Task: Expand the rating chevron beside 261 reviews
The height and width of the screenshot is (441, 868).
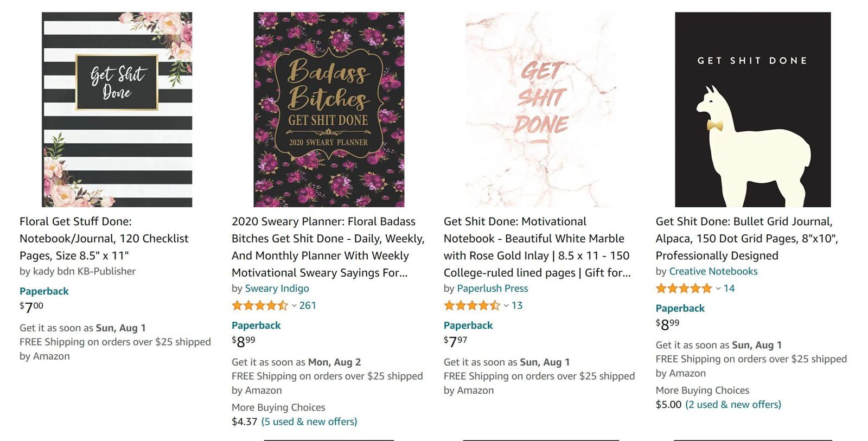Action: [294, 306]
